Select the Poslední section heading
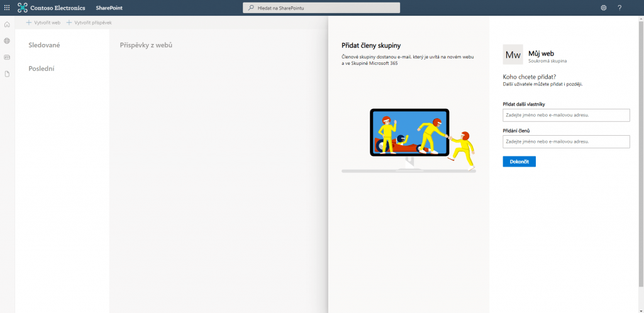This screenshot has height=313, width=644. tap(42, 69)
